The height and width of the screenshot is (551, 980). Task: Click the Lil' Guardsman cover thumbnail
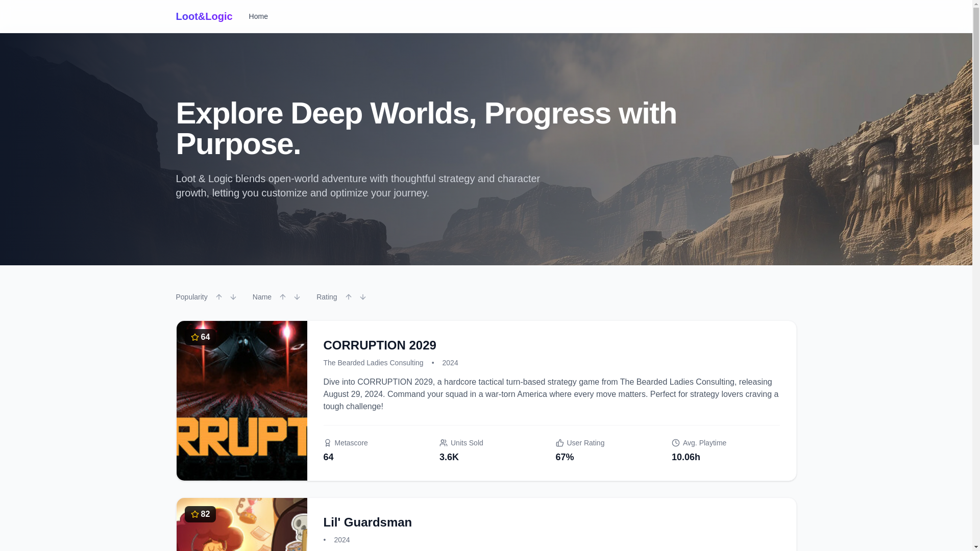(241, 533)
